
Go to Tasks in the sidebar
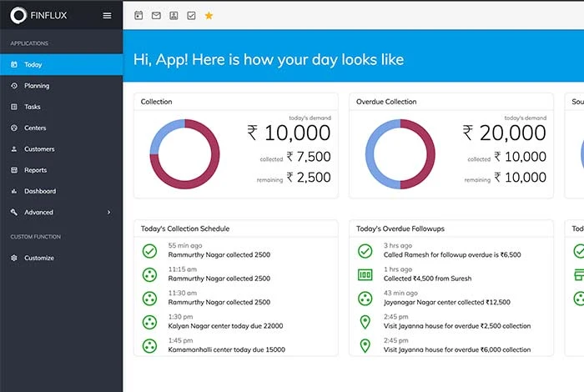[x=62, y=107]
